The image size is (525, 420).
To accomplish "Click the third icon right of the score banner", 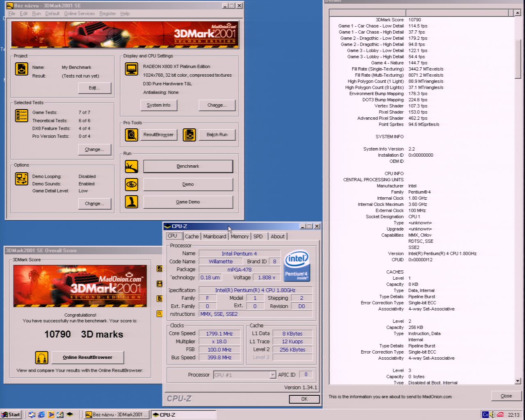I will pos(160,299).
